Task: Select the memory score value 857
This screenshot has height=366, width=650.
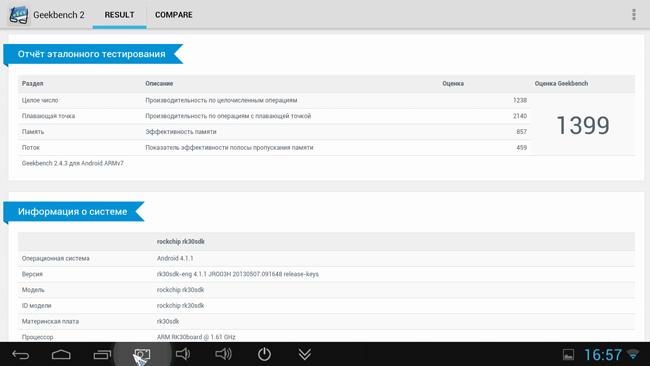Action: point(521,132)
